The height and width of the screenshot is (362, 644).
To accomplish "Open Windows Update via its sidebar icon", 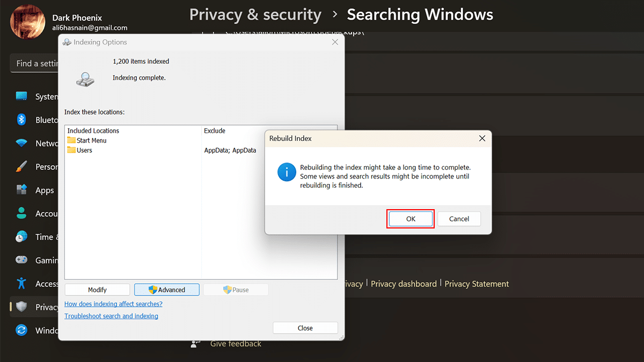I will [x=21, y=330].
